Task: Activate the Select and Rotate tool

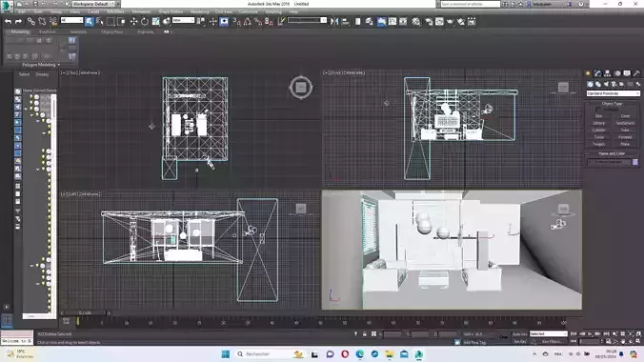Action: pos(145,21)
